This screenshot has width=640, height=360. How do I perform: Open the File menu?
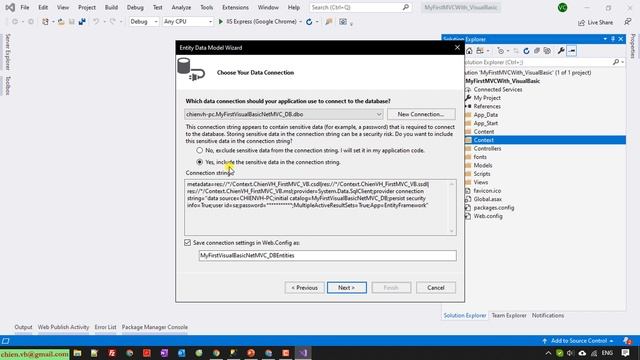[24, 7]
